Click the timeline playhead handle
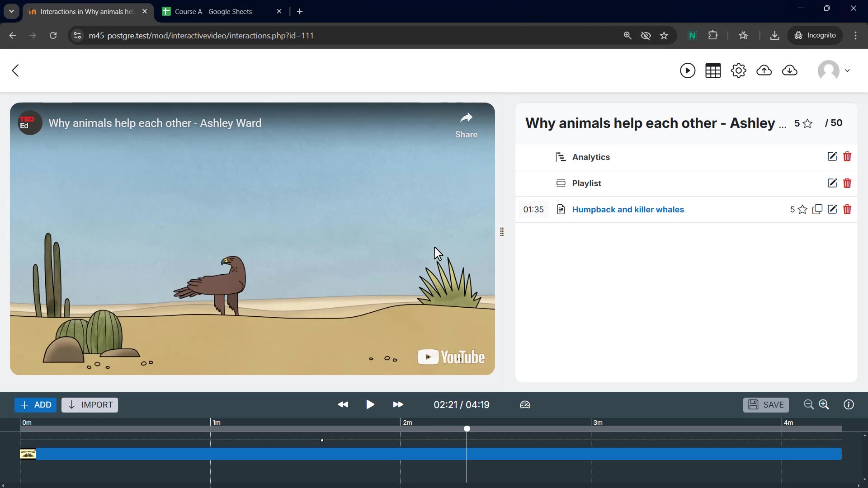868x488 pixels. [467, 428]
